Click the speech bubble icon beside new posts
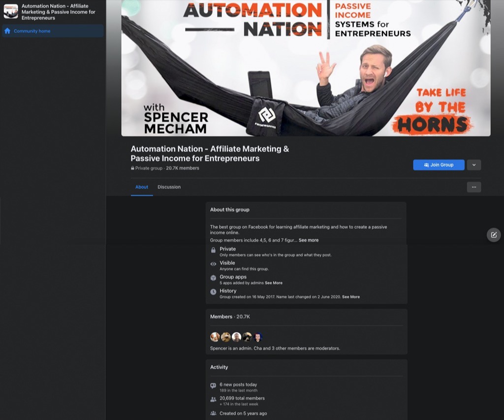The width and height of the screenshot is (504, 420). 213,386
